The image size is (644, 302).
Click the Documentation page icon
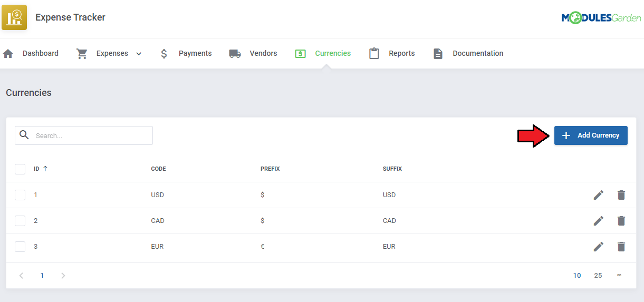[438, 53]
